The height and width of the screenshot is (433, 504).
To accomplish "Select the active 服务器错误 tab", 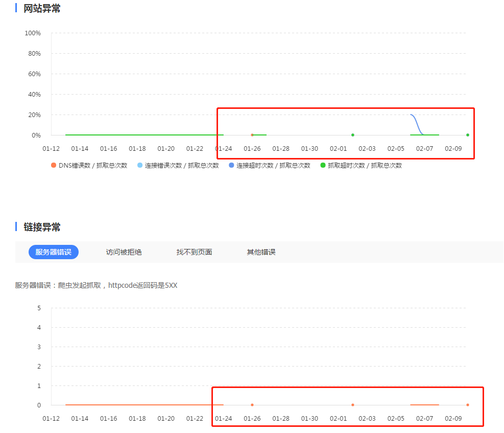I will pos(53,252).
